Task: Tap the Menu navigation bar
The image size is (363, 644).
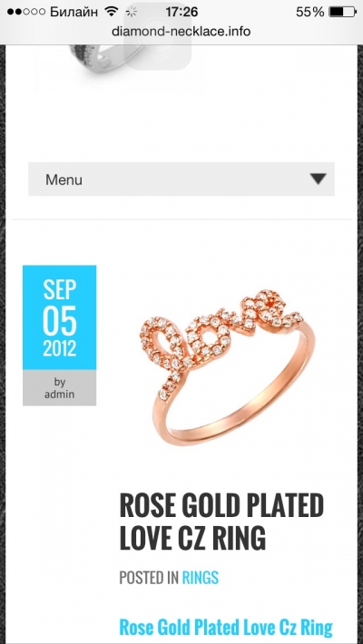Action: pos(181,179)
